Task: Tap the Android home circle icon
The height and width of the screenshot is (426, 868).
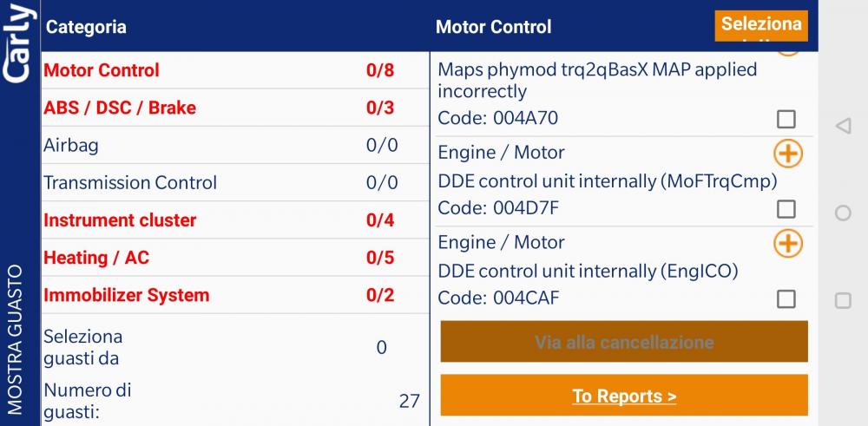Action: click(x=843, y=213)
